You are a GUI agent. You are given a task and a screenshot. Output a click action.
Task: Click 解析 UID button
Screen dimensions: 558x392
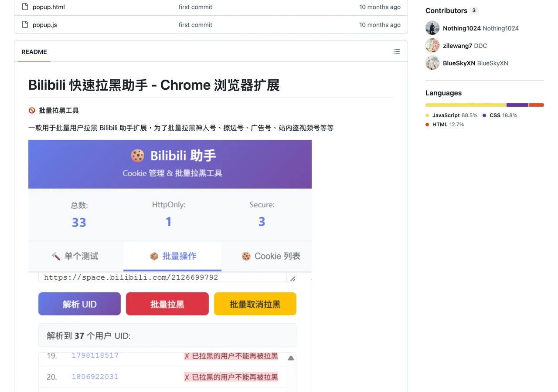click(79, 304)
